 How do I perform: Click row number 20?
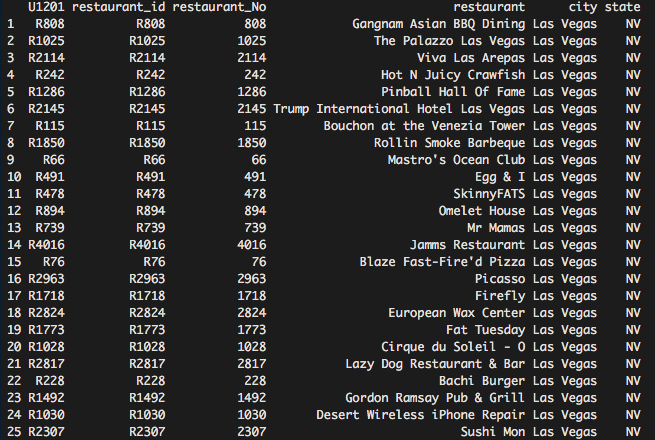pos(14,347)
